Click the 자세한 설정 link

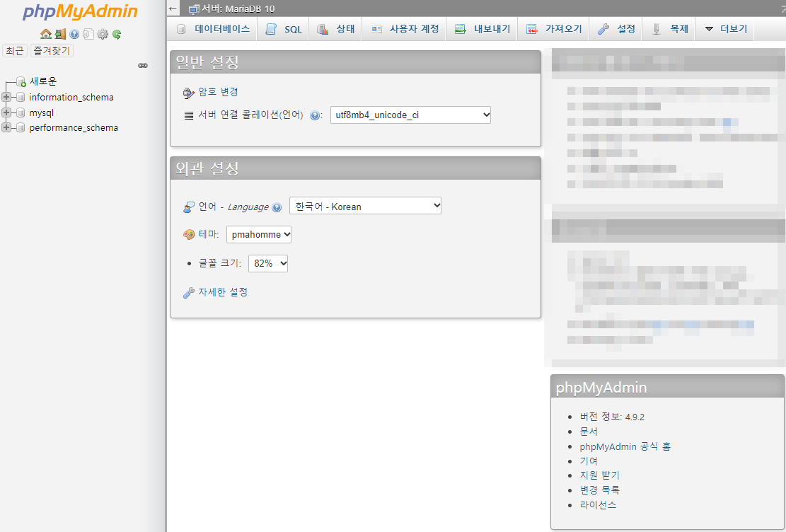coord(223,292)
